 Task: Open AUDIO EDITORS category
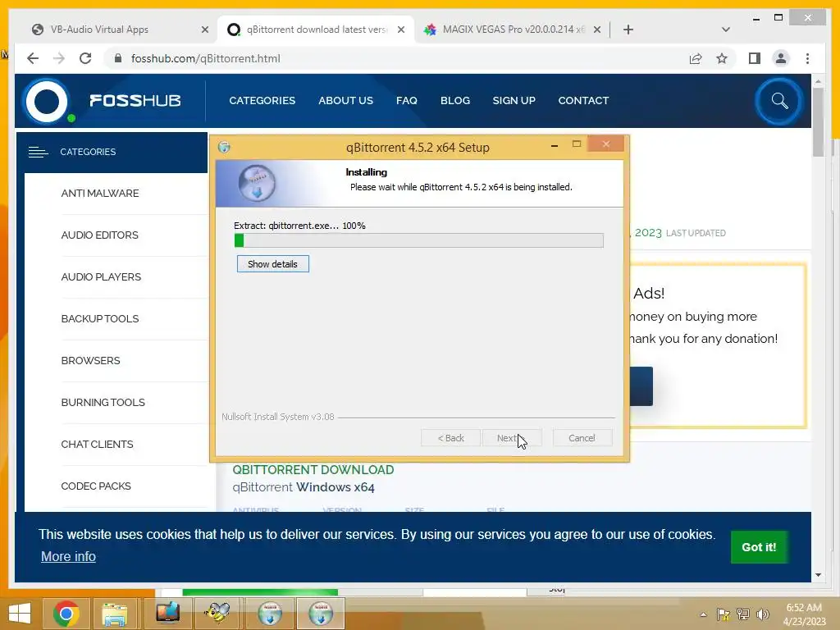99,235
